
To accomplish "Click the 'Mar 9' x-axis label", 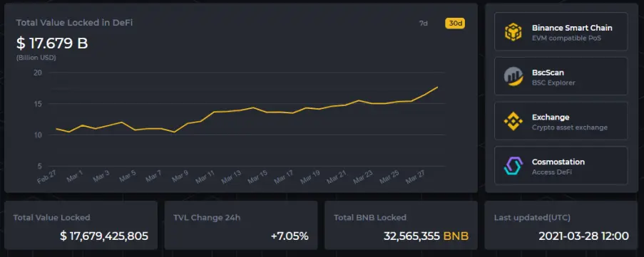I will tap(180, 176).
